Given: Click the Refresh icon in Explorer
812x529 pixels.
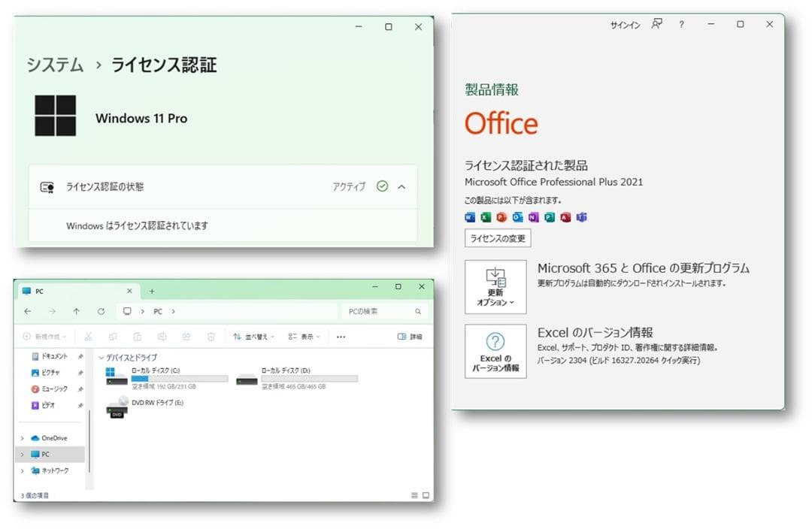Looking at the screenshot, I should [x=101, y=311].
